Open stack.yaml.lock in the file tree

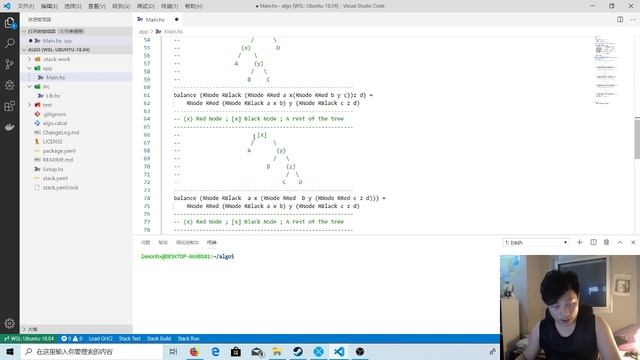click(x=60, y=187)
